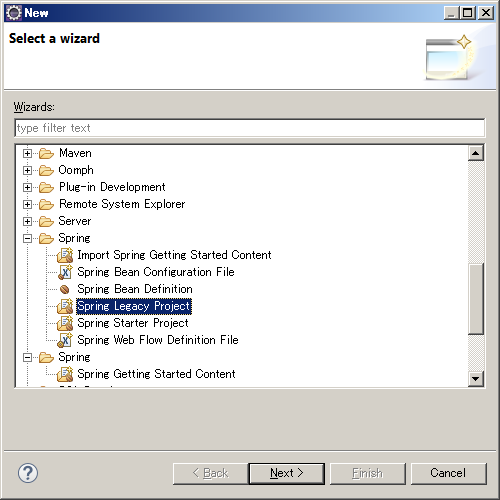This screenshot has width=500, height=500.
Task: Click the Eclipse icon in the title bar
Action: [14, 13]
